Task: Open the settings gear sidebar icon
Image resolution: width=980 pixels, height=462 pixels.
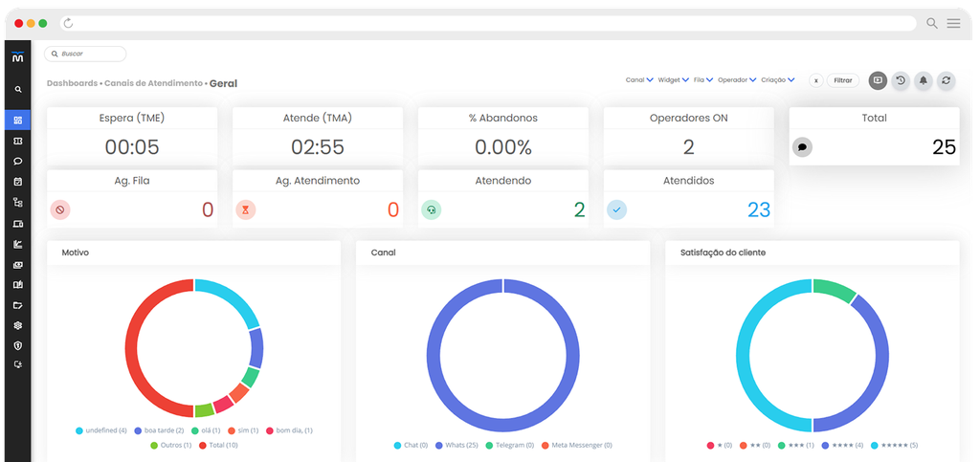Action: click(x=17, y=325)
